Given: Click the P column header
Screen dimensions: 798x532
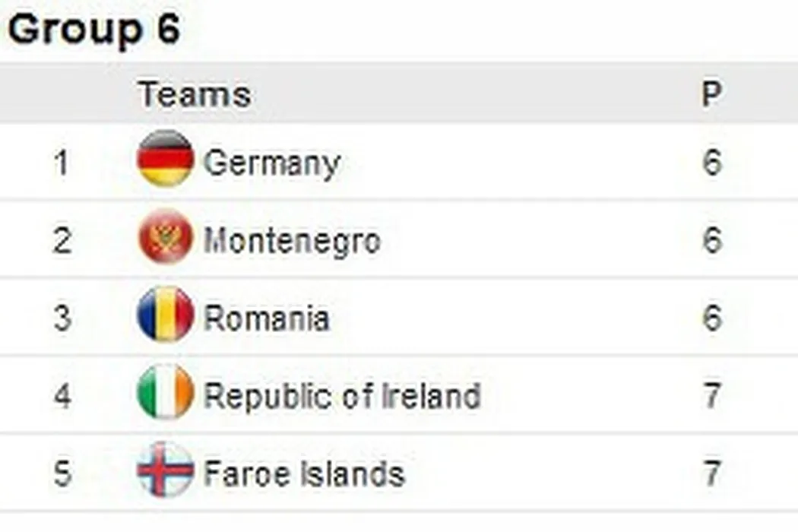Looking at the screenshot, I should click(711, 94).
